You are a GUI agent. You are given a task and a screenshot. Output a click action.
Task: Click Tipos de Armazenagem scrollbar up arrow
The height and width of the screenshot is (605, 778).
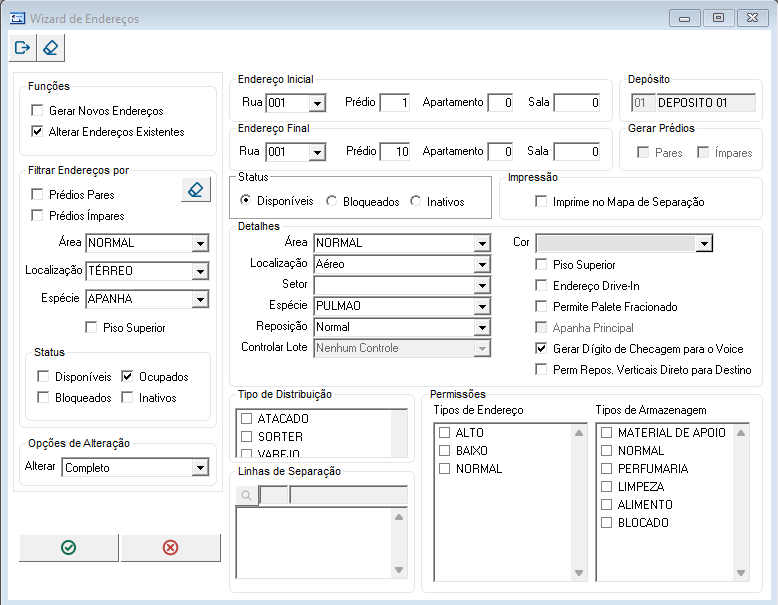(741, 433)
